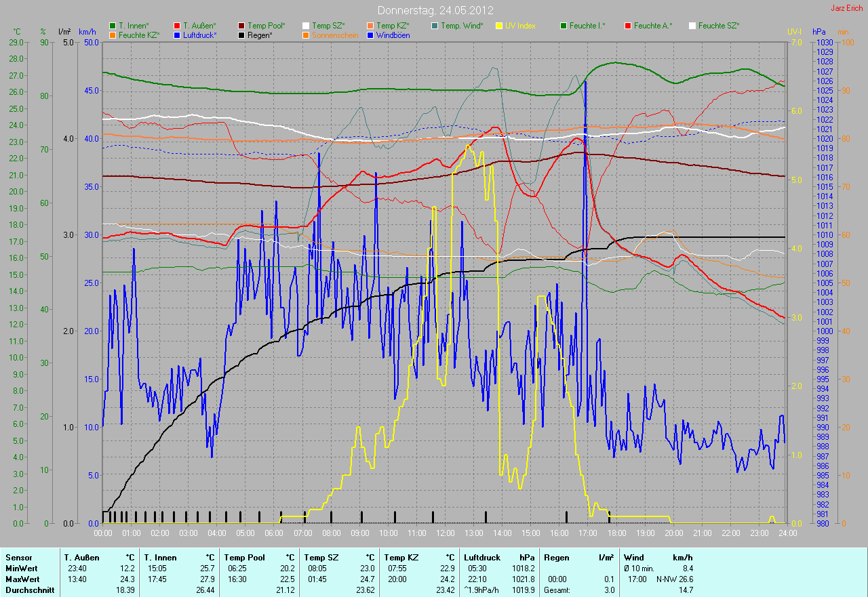This screenshot has height=597, width=868.
Task: Select the orange Temp KZ legend swatch
Action: tap(370, 26)
